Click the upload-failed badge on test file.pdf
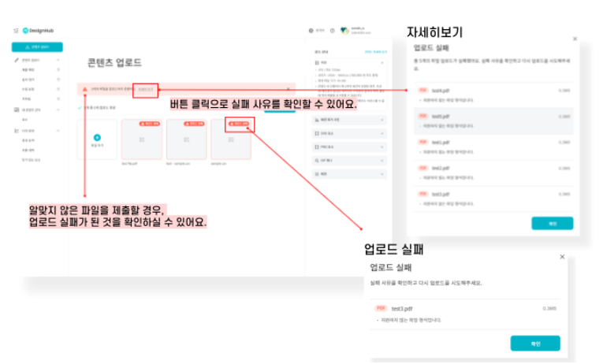Viewport: 603px width, 364px height. coord(150,124)
